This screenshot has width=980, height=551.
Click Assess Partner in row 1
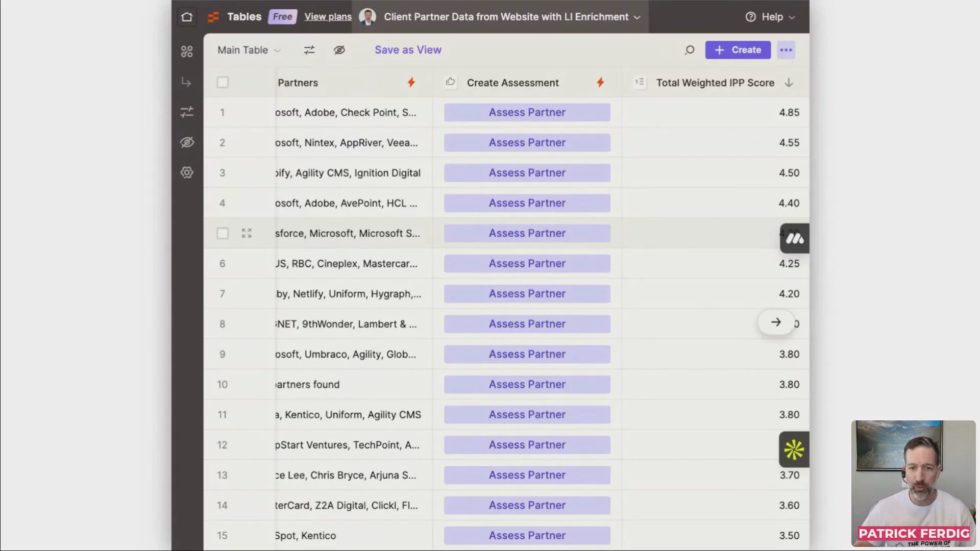527,112
